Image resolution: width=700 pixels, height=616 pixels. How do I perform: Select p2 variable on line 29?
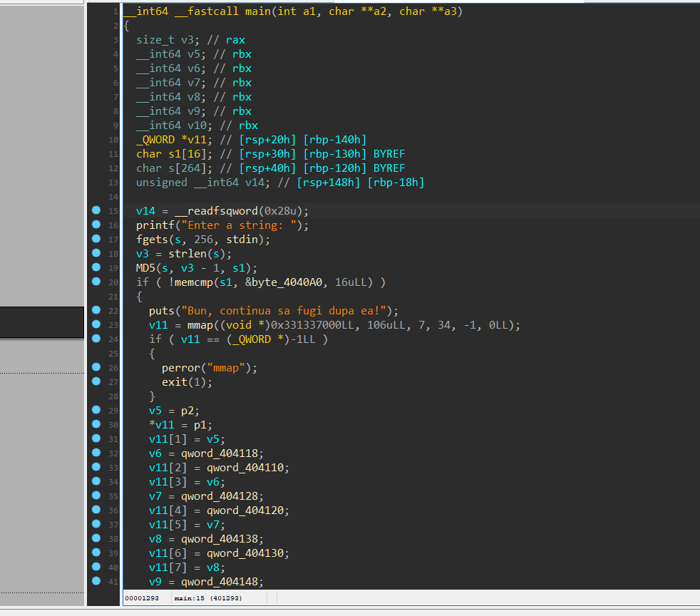click(x=187, y=411)
